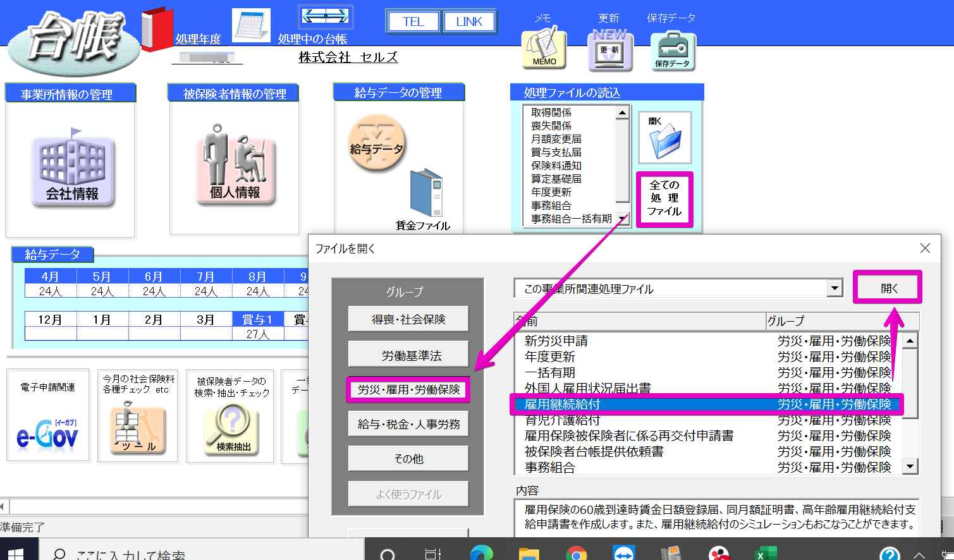Screen dimensions: 954x560
Task: Open the 給与データ round icon
Action: pos(377,143)
